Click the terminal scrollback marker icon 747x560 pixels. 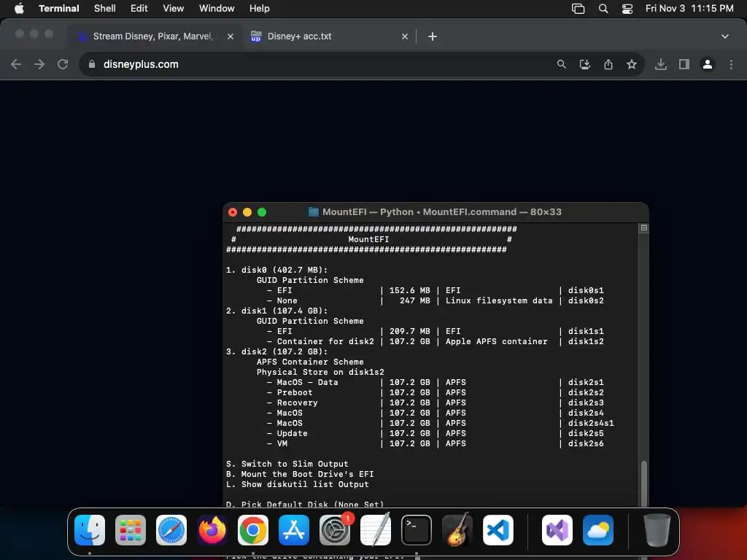tap(643, 228)
